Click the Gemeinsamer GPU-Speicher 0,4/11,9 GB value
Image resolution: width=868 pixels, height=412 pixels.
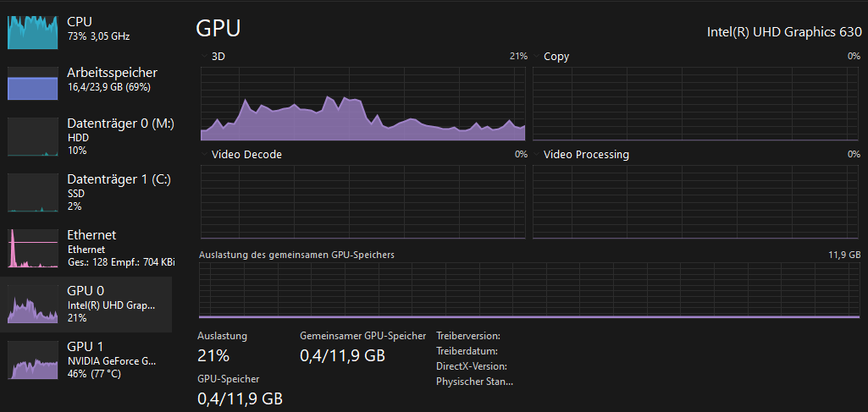[343, 355]
